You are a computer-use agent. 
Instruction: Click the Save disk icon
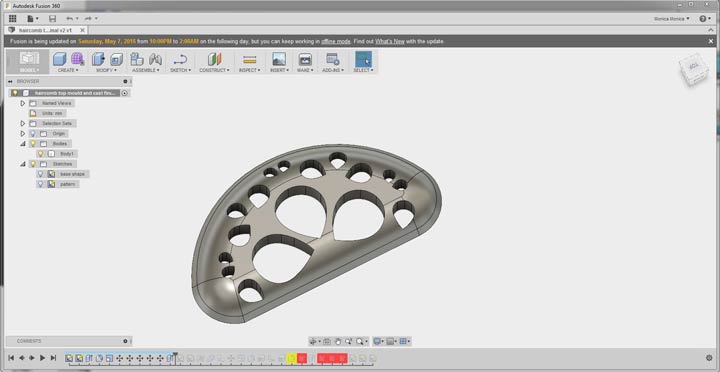coord(52,19)
